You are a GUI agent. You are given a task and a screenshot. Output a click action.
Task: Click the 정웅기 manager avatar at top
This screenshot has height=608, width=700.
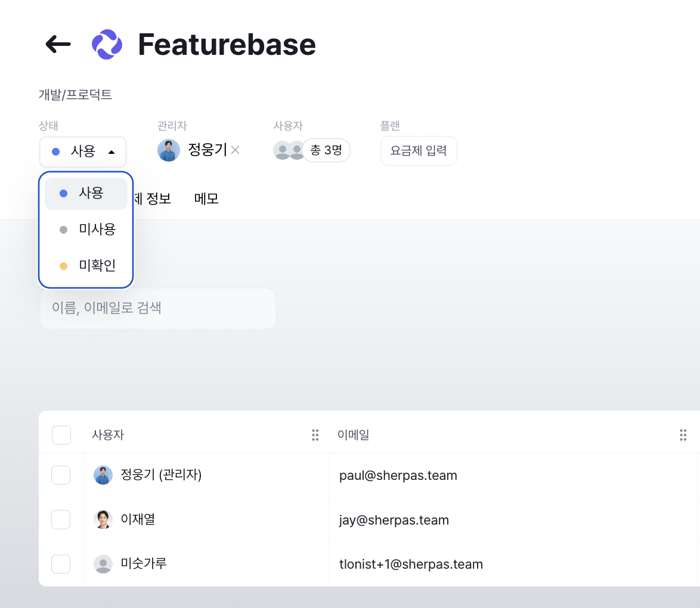coord(169,150)
